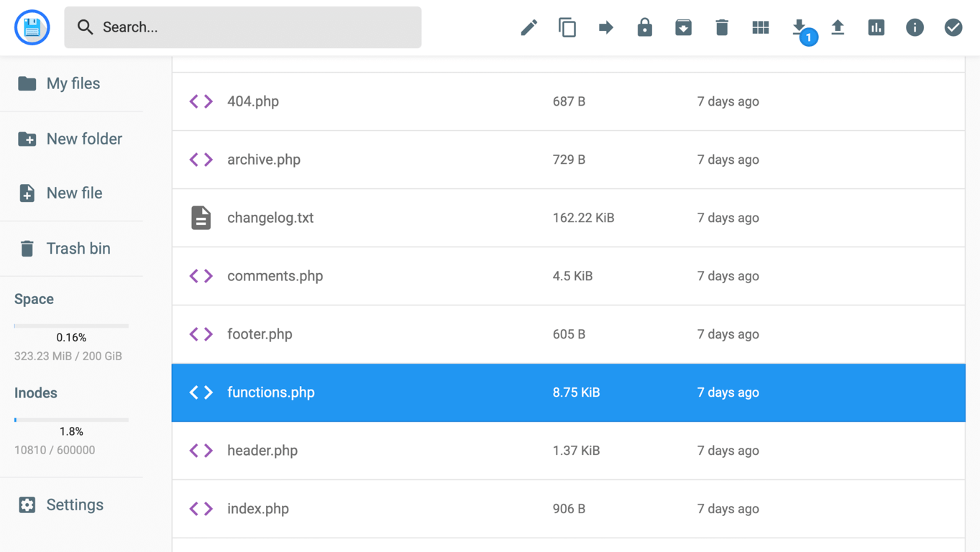Viewport: 980px width, 552px height.
Task: Open file permissions via the lock icon
Action: 644,27
